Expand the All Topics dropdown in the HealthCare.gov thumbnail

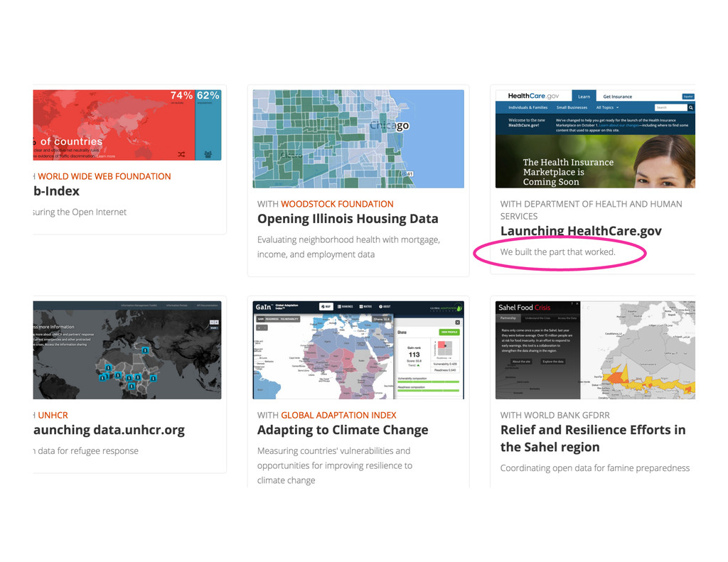pyautogui.click(x=607, y=107)
